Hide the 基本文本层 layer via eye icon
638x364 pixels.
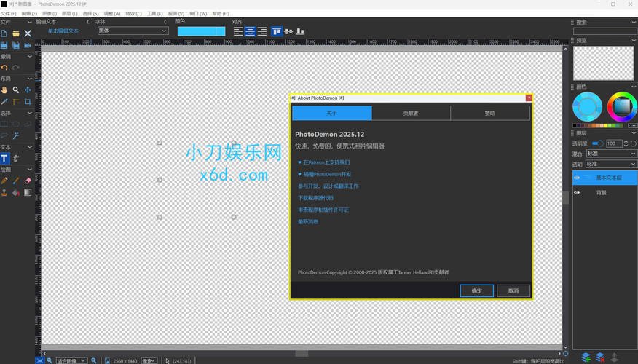click(x=577, y=178)
